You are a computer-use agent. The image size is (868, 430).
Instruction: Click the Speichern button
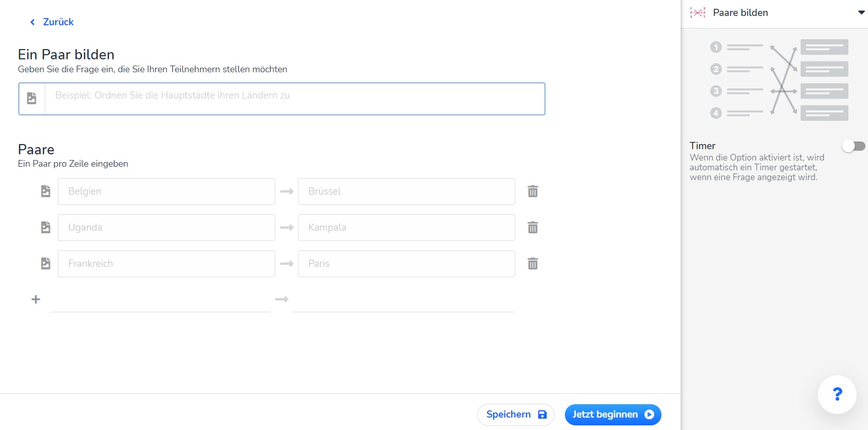point(515,415)
